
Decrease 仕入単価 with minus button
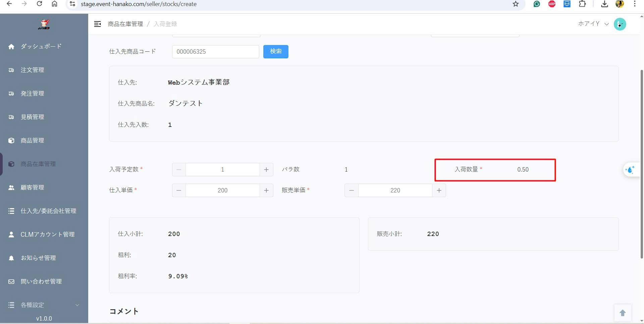point(179,190)
